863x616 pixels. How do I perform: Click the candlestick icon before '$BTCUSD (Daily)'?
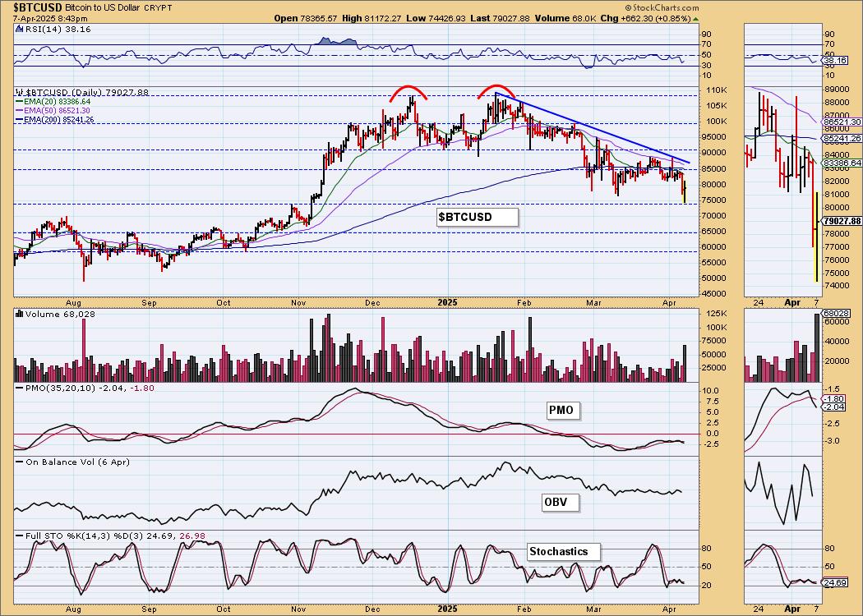click(x=19, y=92)
